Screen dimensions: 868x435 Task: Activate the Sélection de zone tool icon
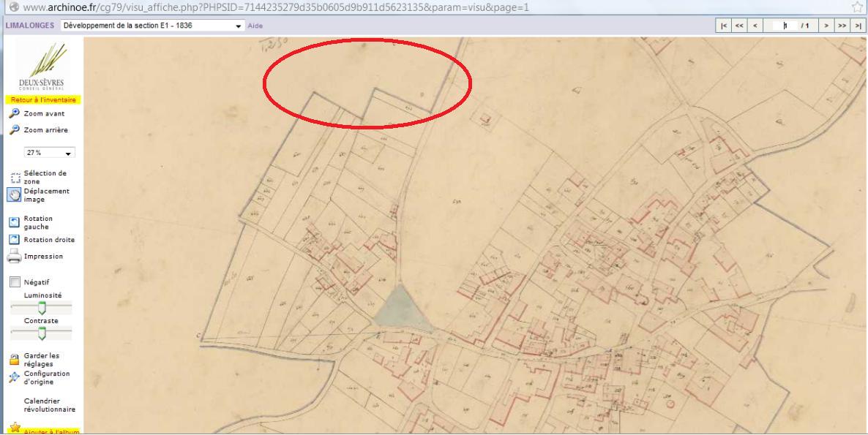click(x=15, y=178)
